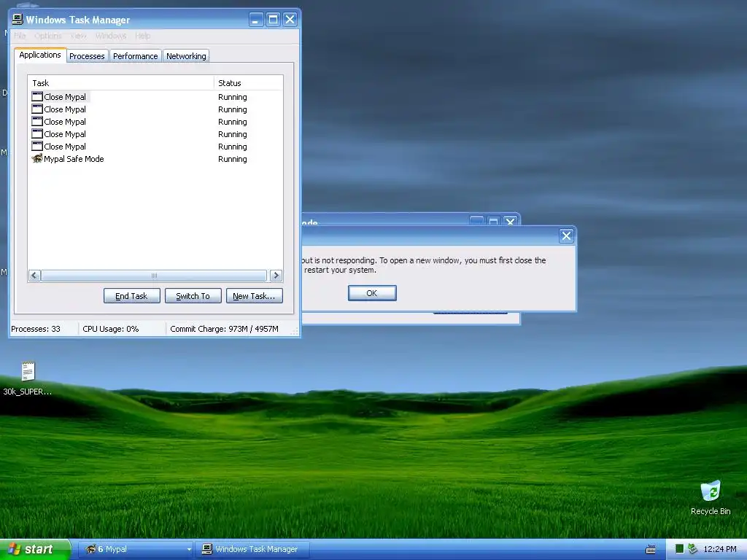Click Running status of Mypal Safe Mode
The width and height of the screenshot is (747, 560).
click(233, 159)
